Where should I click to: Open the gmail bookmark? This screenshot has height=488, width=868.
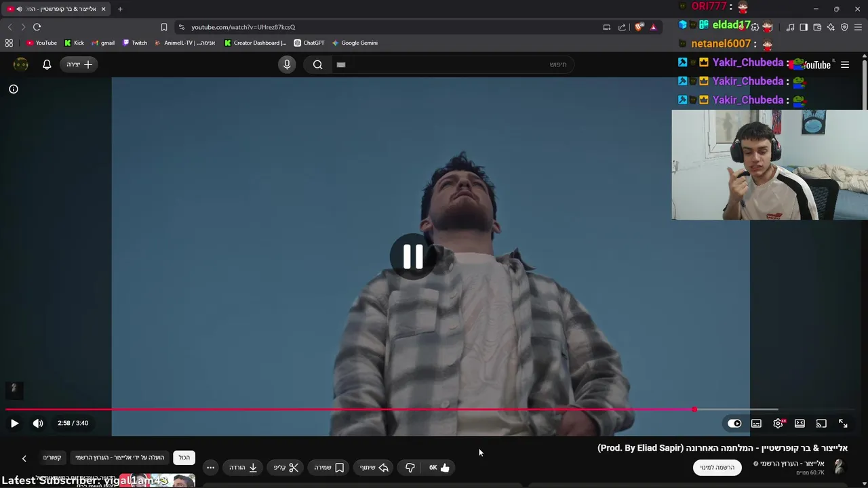[103, 43]
